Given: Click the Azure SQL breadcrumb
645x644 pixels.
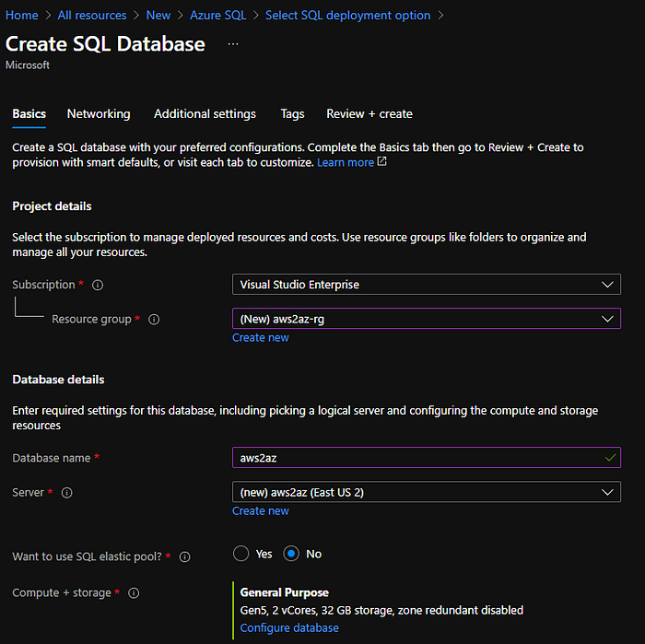Looking at the screenshot, I should (x=218, y=16).
